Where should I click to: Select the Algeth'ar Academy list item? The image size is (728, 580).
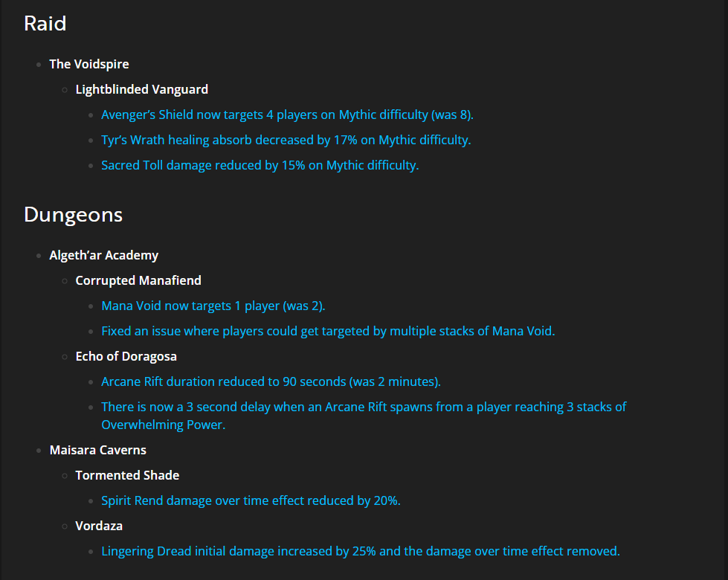[103, 255]
